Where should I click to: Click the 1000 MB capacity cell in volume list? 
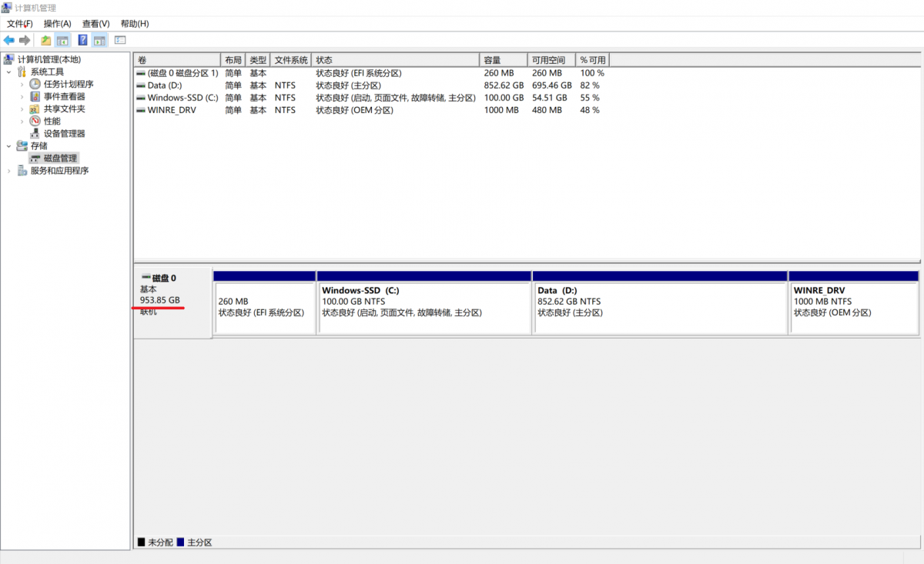click(x=501, y=110)
